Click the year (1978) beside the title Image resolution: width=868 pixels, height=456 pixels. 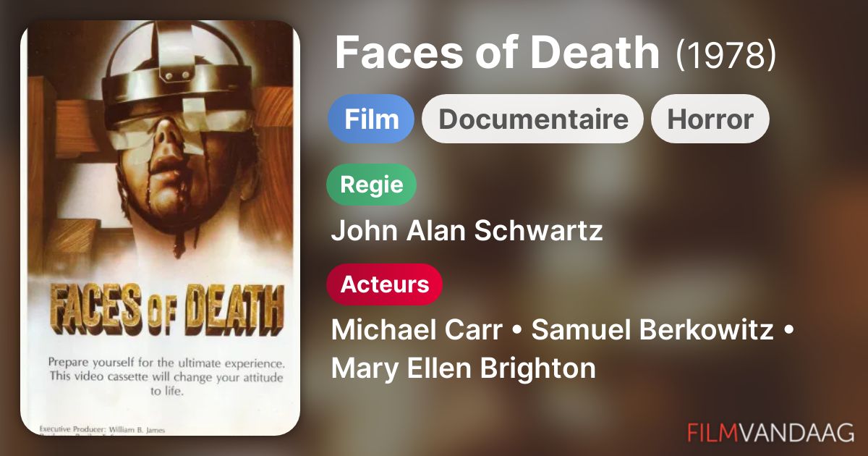click(726, 54)
